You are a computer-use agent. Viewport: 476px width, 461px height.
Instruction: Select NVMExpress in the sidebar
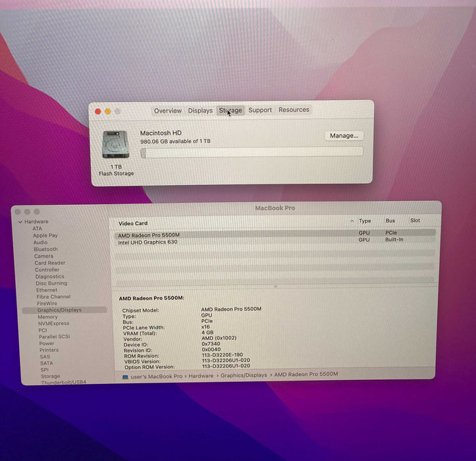pyautogui.click(x=54, y=323)
